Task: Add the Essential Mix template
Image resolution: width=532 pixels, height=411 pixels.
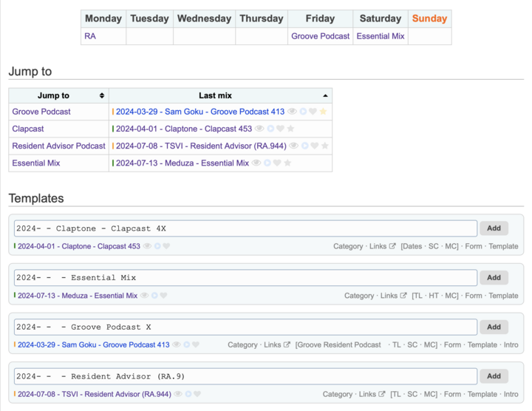Action: (x=494, y=278)
